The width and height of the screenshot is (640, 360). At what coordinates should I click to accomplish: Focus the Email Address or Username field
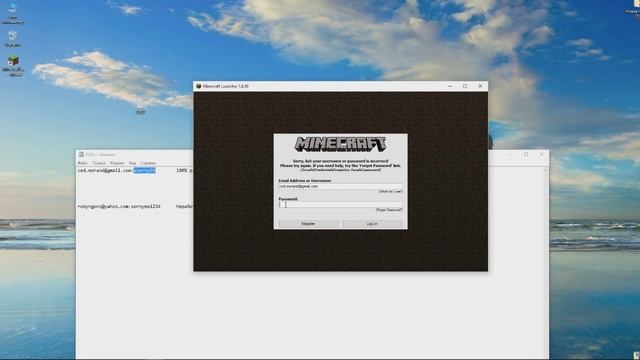340,187
